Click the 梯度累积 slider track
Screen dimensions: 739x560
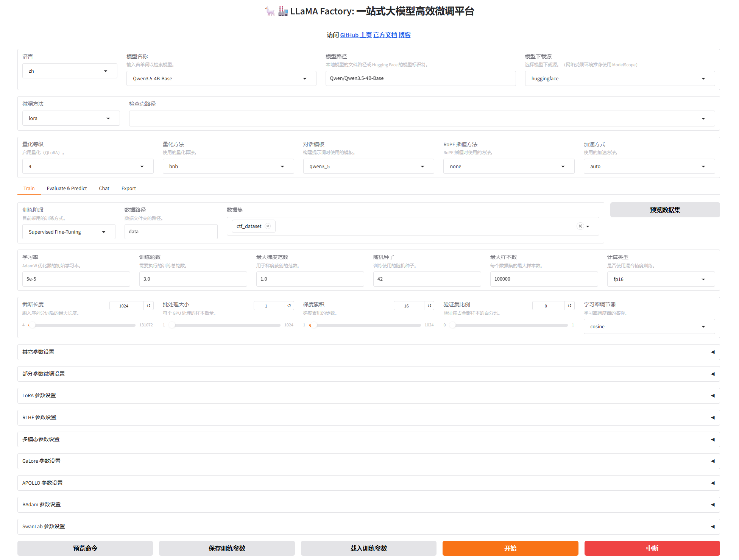coord(365,325)
